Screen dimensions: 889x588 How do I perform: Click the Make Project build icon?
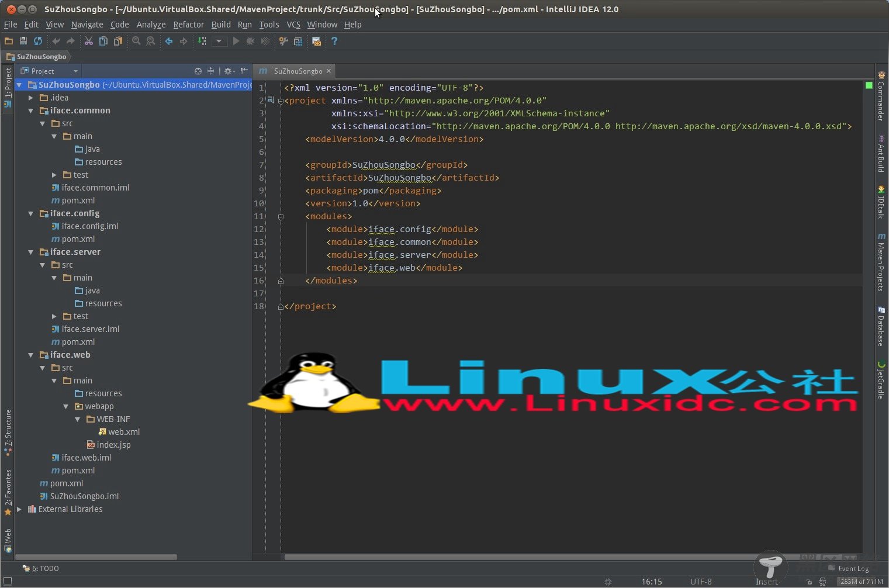pyautogui.click(x=202, y=41)
